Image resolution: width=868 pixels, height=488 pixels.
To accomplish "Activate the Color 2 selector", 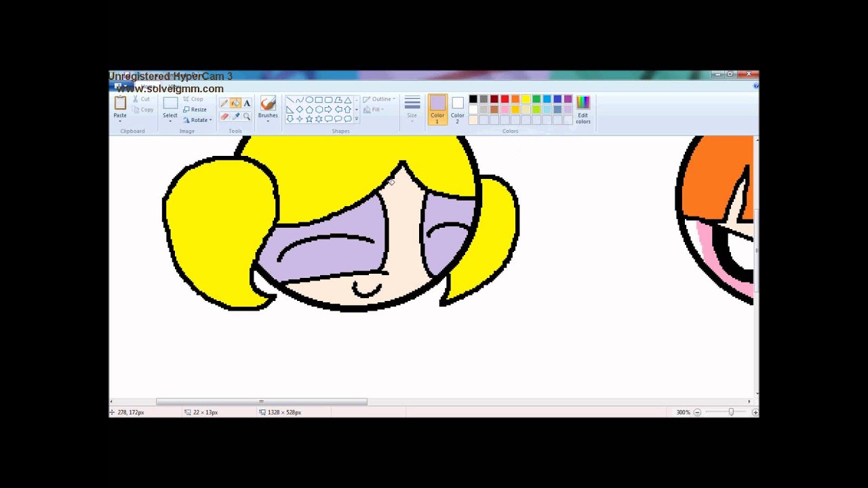I will click(458, 109).
